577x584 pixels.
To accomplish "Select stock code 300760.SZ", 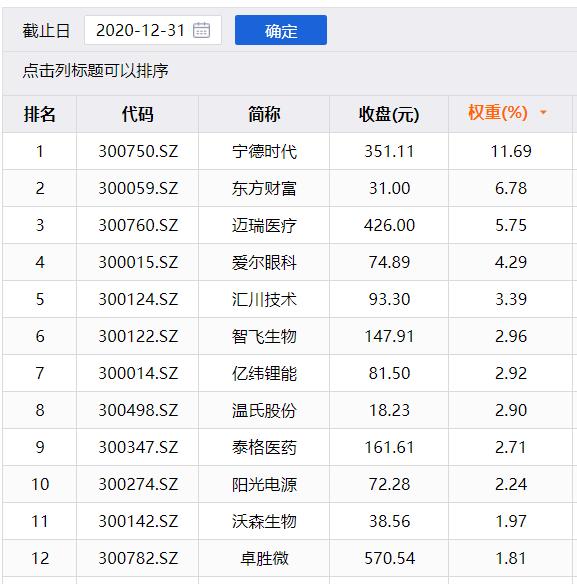I will pos(138,225).
